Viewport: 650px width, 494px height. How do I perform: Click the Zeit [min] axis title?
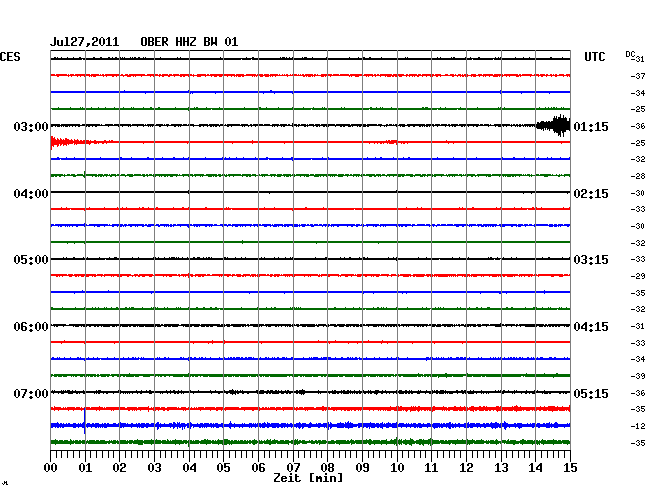(x=308, y=478)
